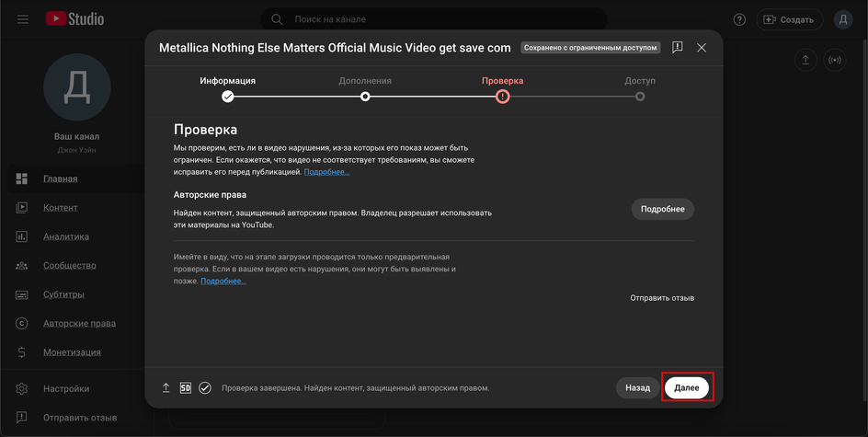The width and height of the screenshot is (868, 437).
Task: Click the upload video arrow icon behind dialog
Action: click(x=805, y=60)
